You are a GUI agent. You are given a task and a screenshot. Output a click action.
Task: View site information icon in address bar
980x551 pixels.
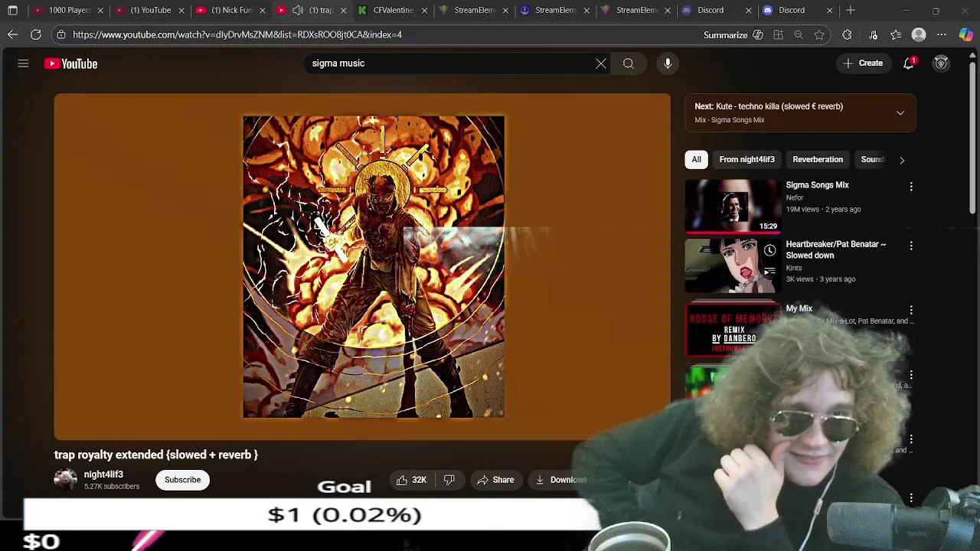pos(61,34)
